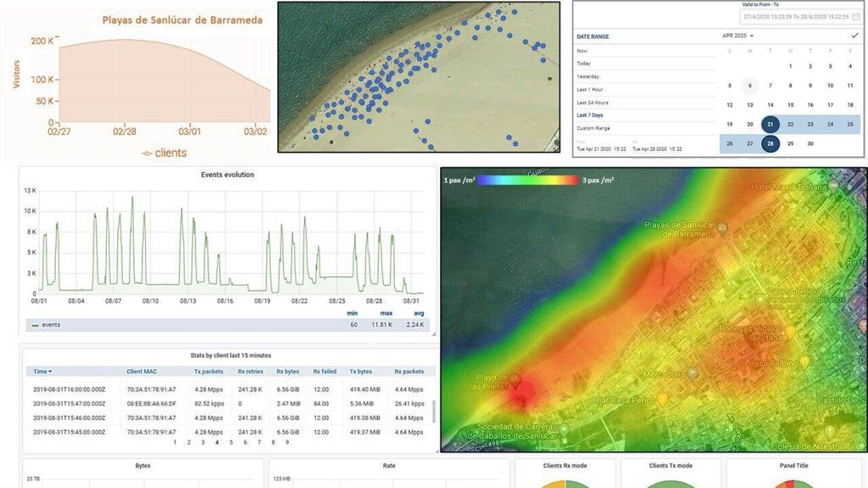
Task: Click the 419.40 MiB Tx bytes cell
Action: pos(364,390)
